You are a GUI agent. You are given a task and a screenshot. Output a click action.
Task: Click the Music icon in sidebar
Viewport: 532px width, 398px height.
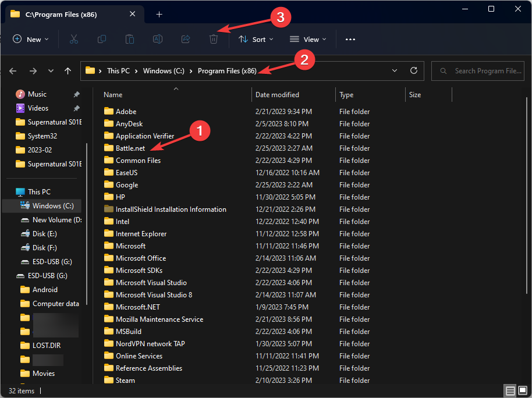pyautogui.click(x=20, y=94)
